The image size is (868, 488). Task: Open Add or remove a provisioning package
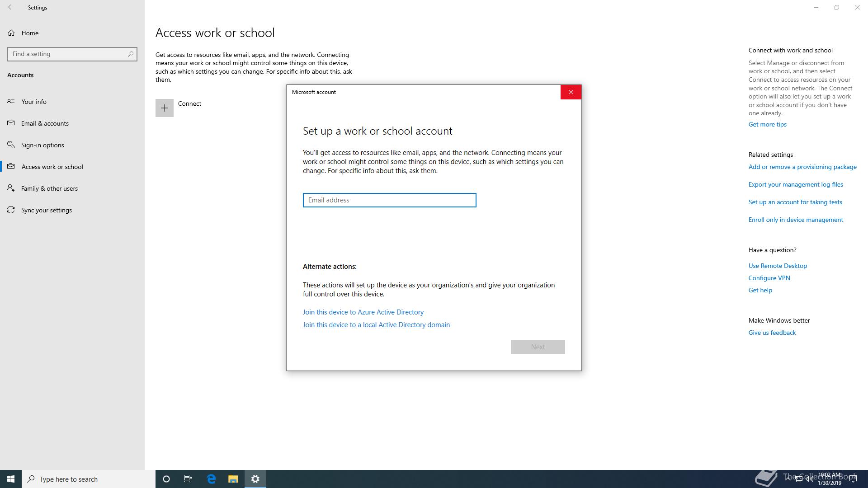coord(802,167)
